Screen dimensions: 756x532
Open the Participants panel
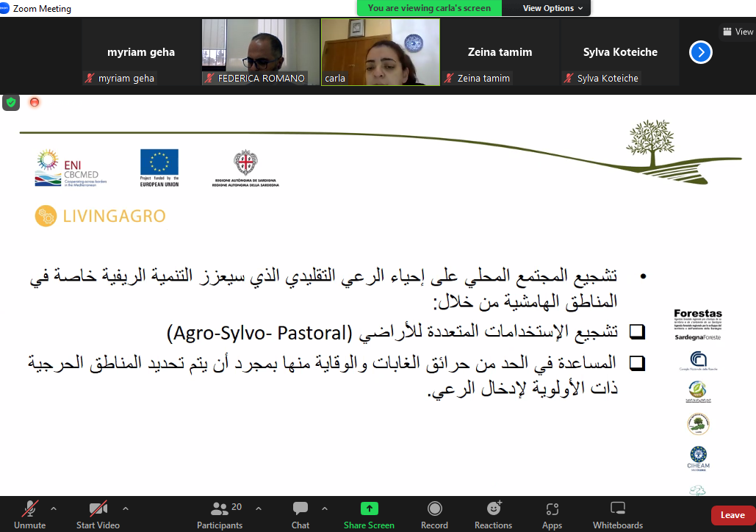[x=220, y=508]
